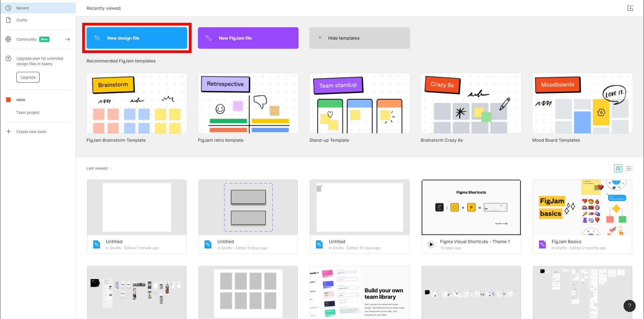Open Build your own team library file
The width and height of the screenshot is (644, 319).
coord(360,292)
